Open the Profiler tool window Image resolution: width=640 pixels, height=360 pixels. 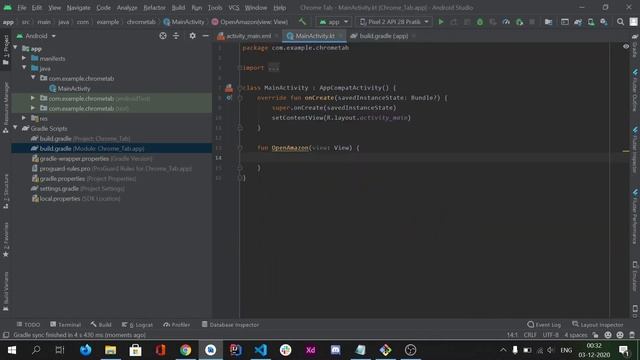(x=177, y=324)
